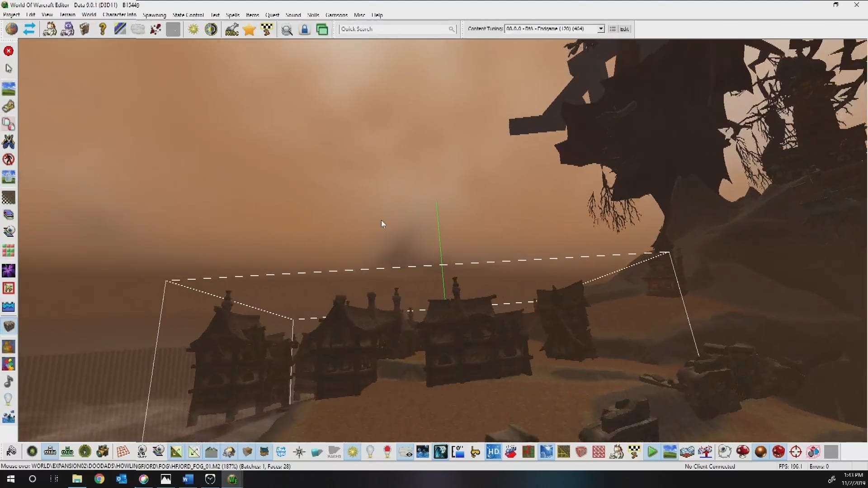Click the Edit button beside Content Tuning

tap(624, 29)
